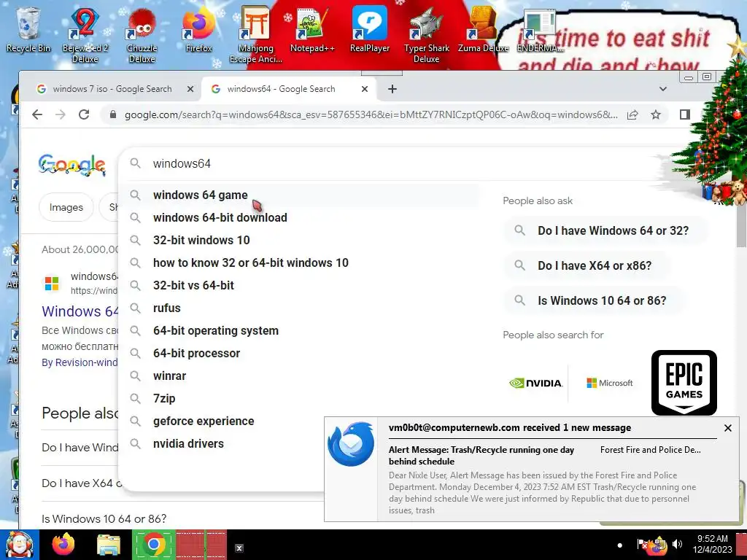This screenshot has height=560, width=747.
Task: Click 'Is Windows 10 64 or 86?' chip
Action: (x=594, y=301)
